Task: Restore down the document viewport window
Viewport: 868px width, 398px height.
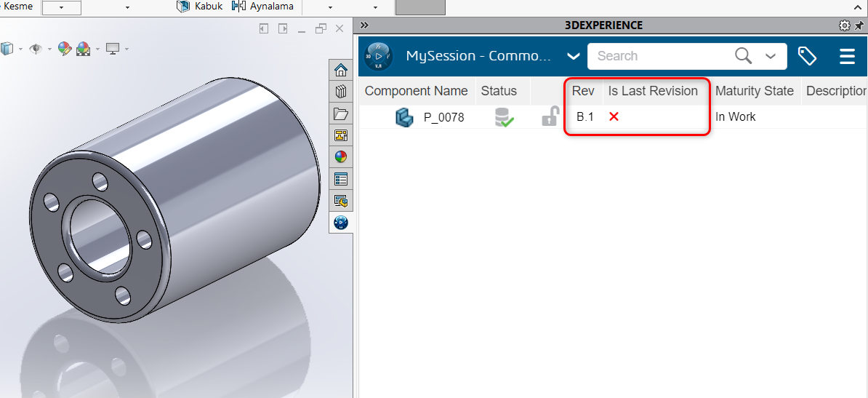Action: [321, 29]
